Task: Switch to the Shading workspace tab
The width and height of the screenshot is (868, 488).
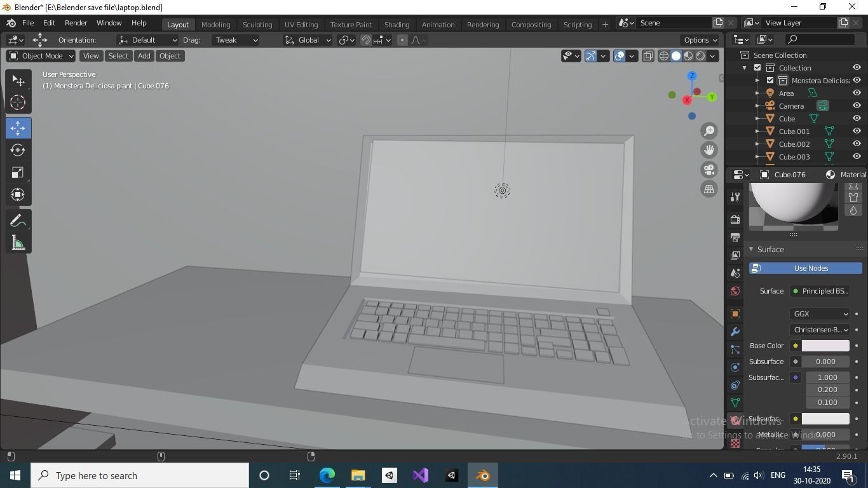Action: (x=397, y=25)
